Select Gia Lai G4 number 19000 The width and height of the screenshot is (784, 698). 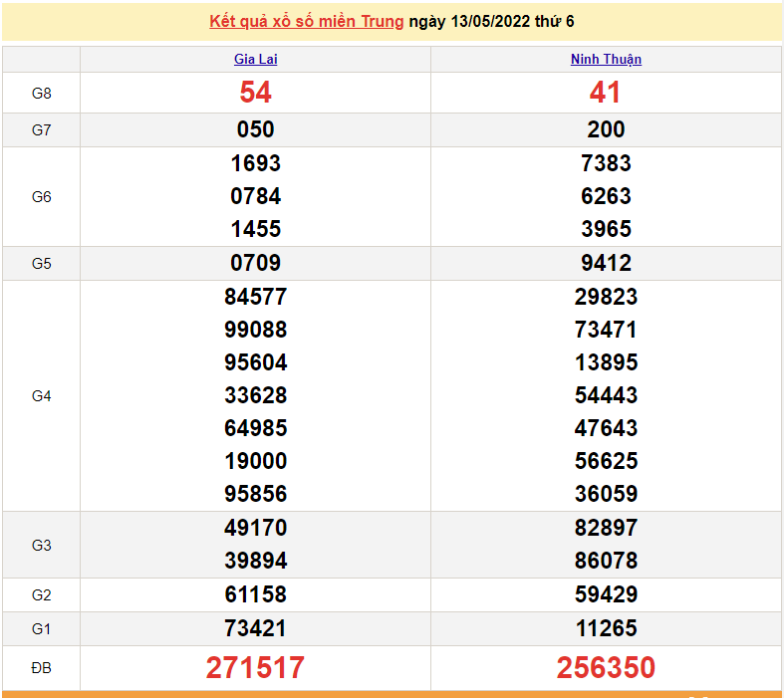click(255, 461)
